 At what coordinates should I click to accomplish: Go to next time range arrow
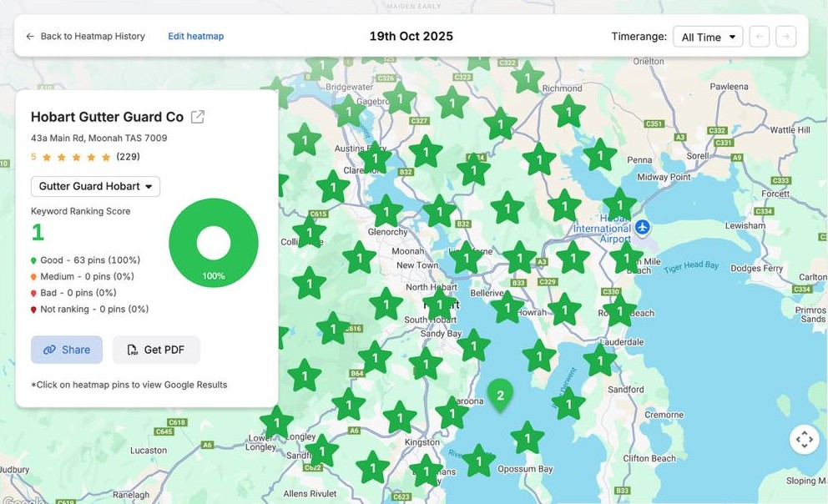coord(785,37)
